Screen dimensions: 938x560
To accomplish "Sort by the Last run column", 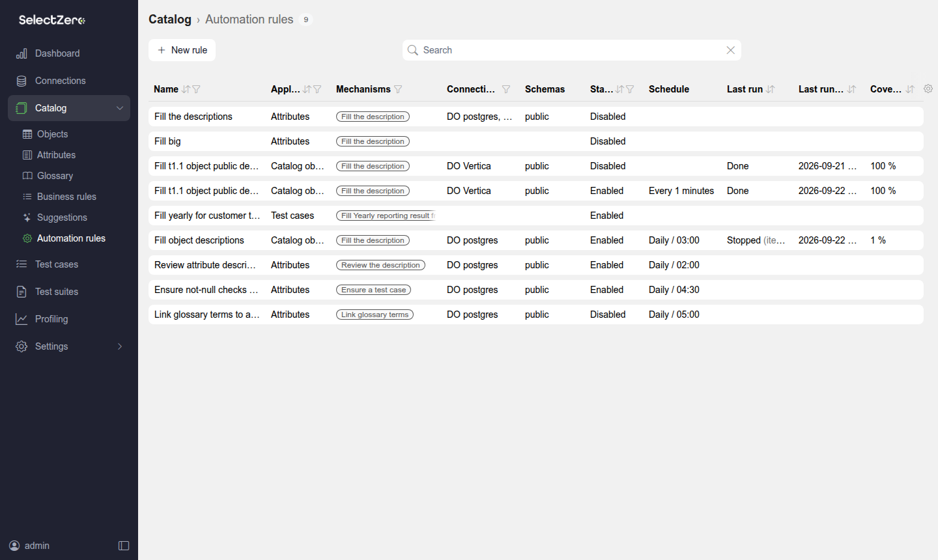I will tap(771, 89).
